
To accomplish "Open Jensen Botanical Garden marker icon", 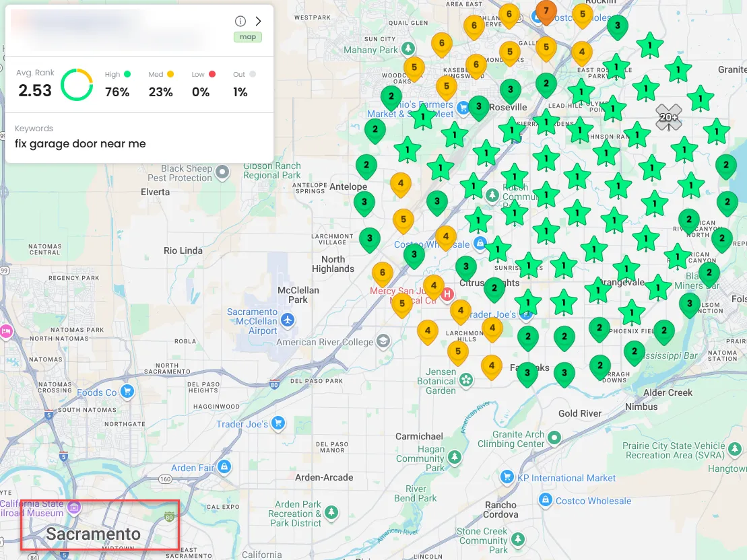I will [466, 380].
